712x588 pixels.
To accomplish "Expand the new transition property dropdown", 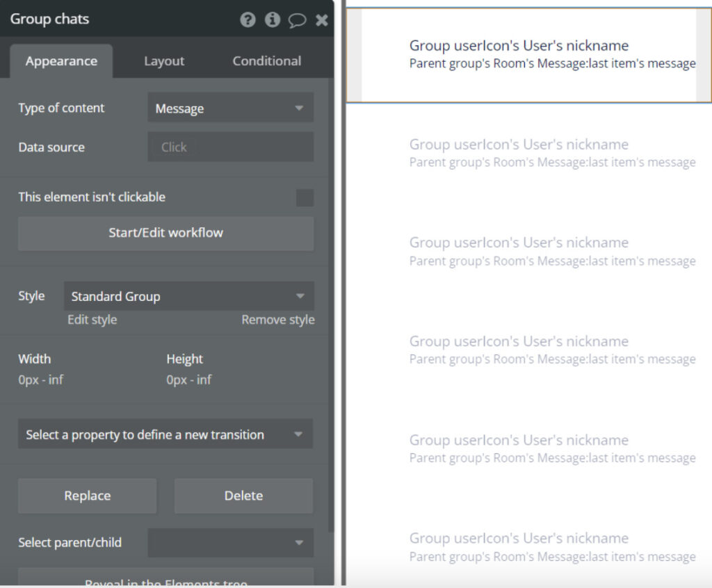I will pyautogui.click(x=165, y=434).
